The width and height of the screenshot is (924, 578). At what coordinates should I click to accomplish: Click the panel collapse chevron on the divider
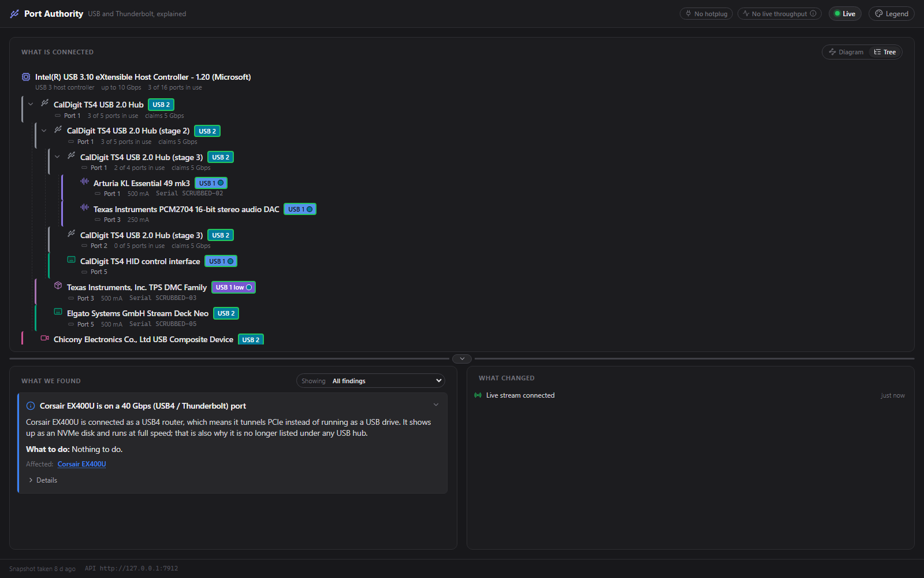pyautogui.click(x=462, y=359)
